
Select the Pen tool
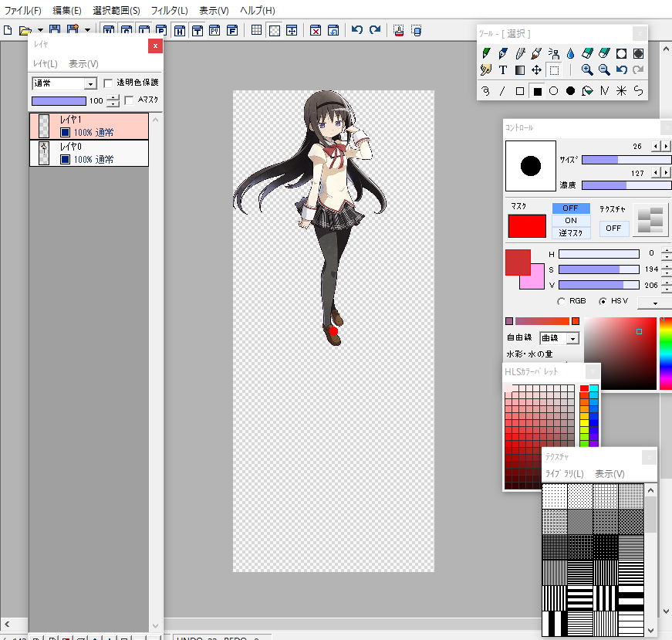(503, 52)
